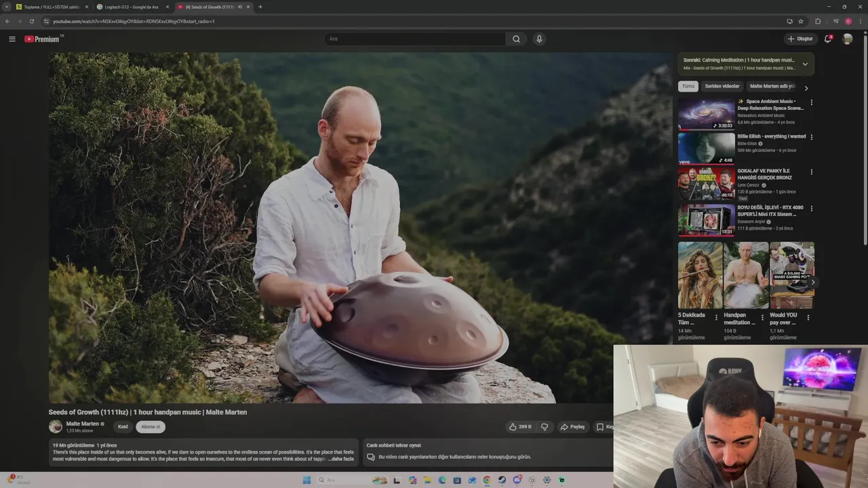Viewport: 868px width, 488px height.
Task: Open the Malte Marten channel name link
Action: (83, 424)
